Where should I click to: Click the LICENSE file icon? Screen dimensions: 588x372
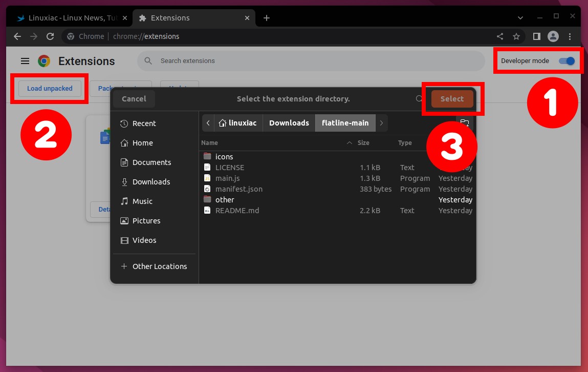point(207,167)
